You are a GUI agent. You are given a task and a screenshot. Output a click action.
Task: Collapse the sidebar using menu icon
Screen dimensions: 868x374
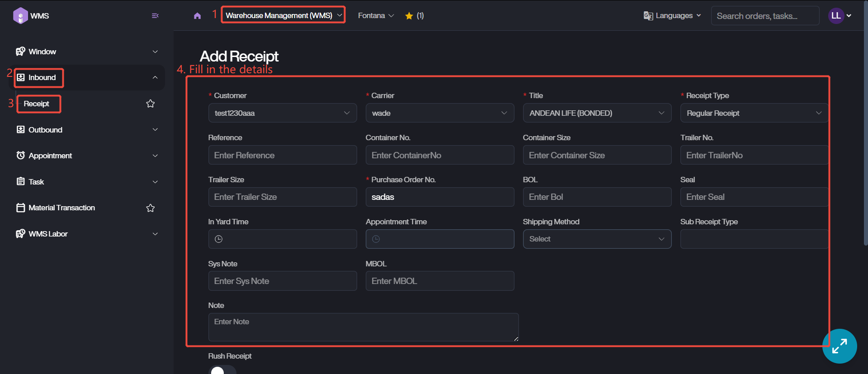point(155,16)
